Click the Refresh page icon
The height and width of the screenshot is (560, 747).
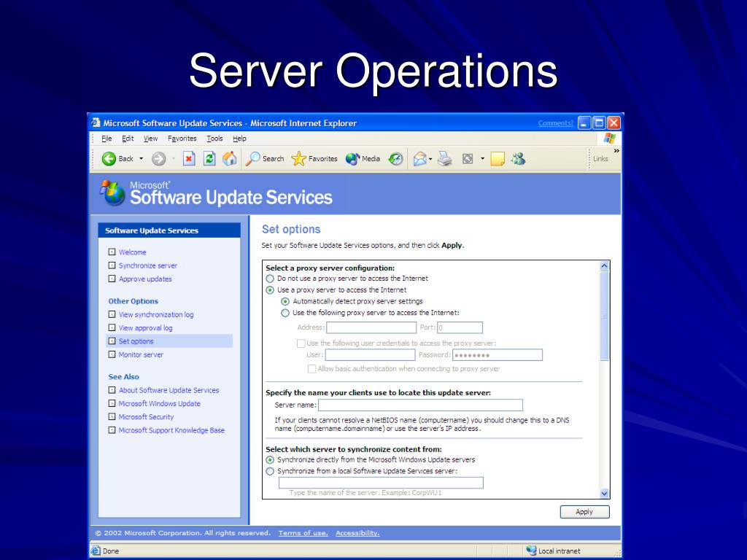point(209,158)
